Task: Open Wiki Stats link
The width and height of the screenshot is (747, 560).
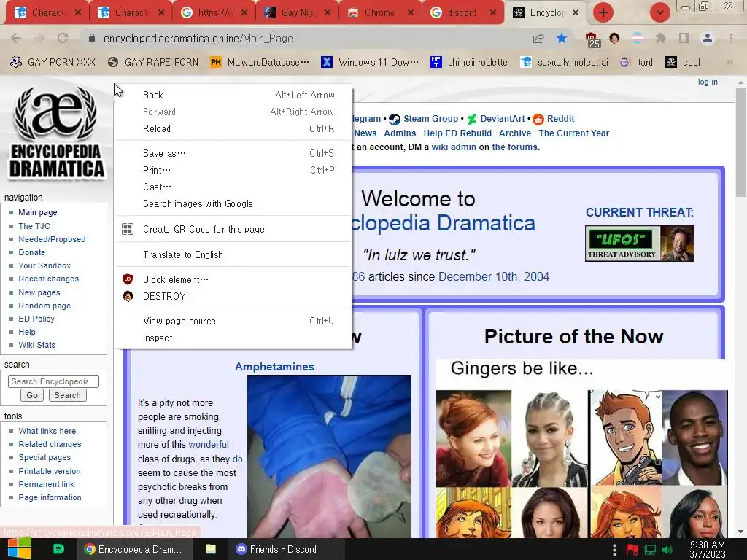Action: [x=36, y=345]
